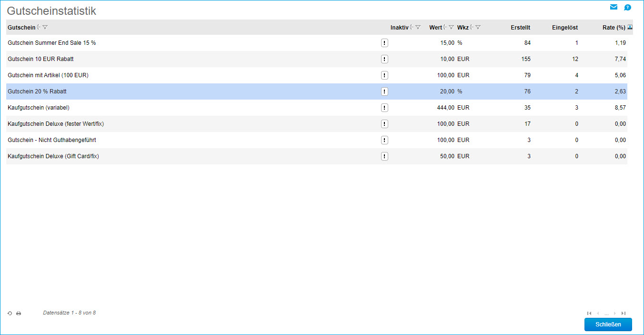The height and width of the screenshot is (335, 644).
Task: Click the Datensätze 1 - 8 von 8 text
Action: point(70,313)
